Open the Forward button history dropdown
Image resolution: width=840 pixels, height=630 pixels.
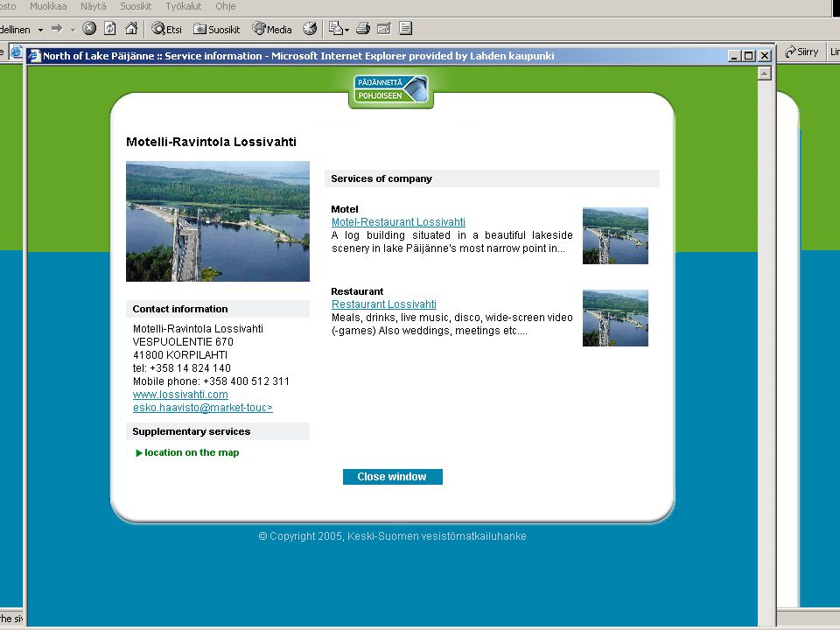[73, 30]
